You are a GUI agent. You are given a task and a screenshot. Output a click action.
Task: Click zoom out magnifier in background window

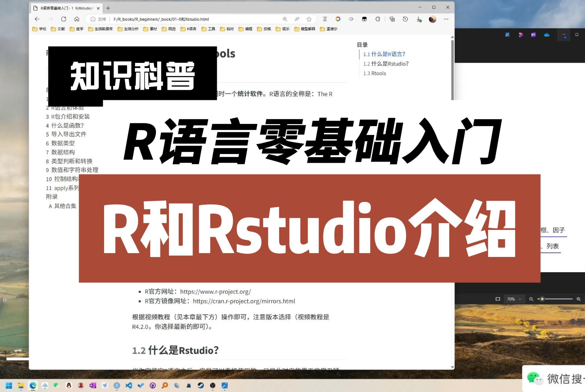531,299
